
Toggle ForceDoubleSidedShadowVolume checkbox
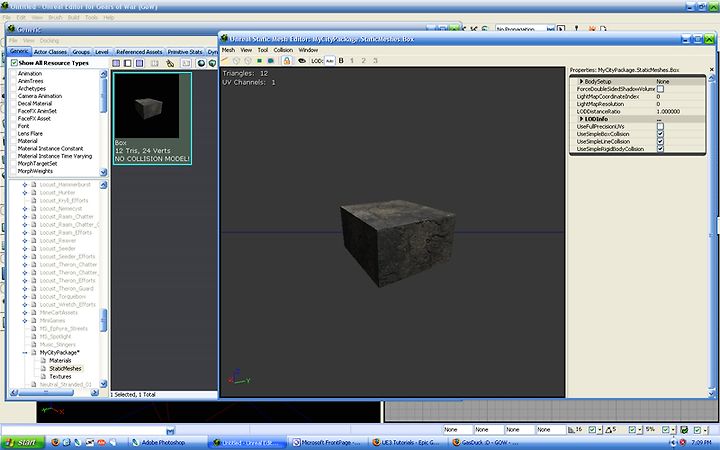pos(660,89)
